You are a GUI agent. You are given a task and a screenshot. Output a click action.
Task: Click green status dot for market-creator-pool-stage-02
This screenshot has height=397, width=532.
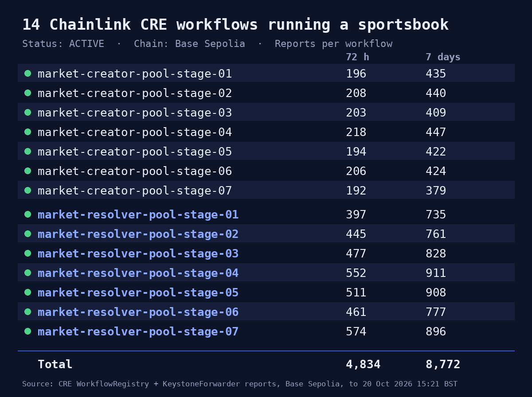pyautogui.click(x=27, y=93)
